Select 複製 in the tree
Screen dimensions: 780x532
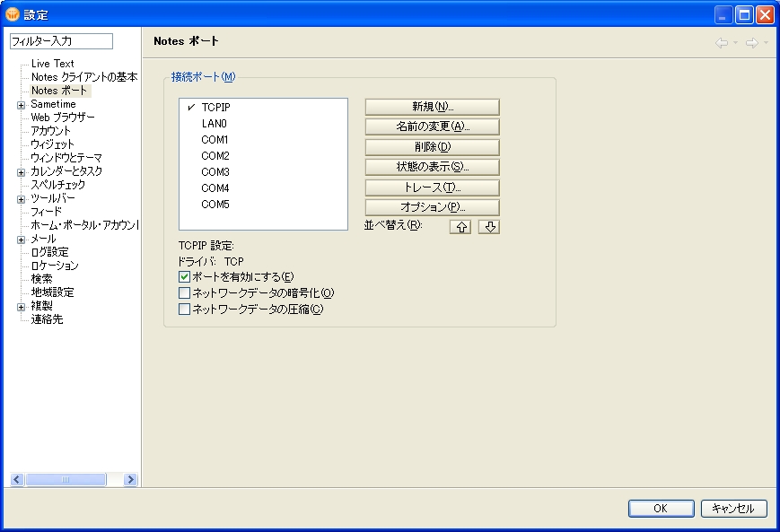(41, 306)
